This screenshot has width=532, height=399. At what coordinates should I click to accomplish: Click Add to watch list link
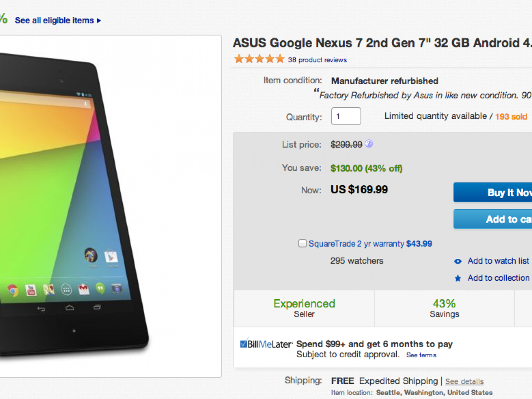498,261
